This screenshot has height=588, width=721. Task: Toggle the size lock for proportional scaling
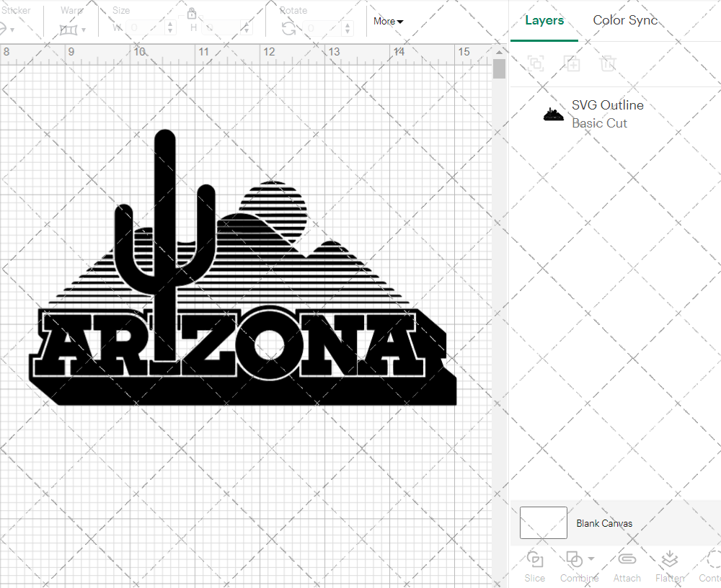click(192, 14)
